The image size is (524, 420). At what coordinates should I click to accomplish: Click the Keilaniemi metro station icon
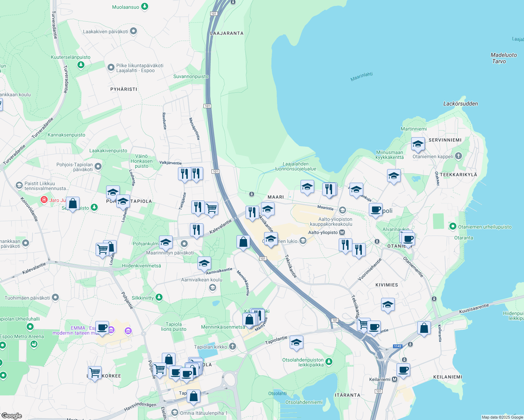(x=394, y=379)
